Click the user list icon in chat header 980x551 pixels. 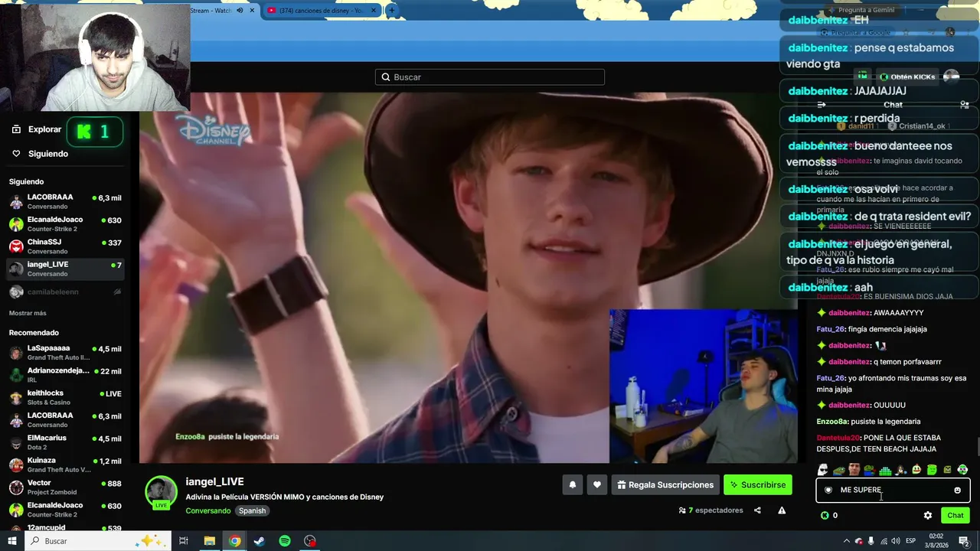click(965, 105)
